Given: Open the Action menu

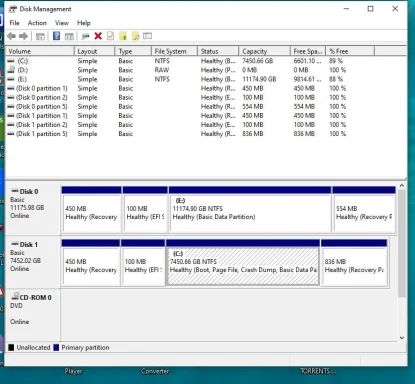Looking at the screenshot, I should [x=37, y=23].
